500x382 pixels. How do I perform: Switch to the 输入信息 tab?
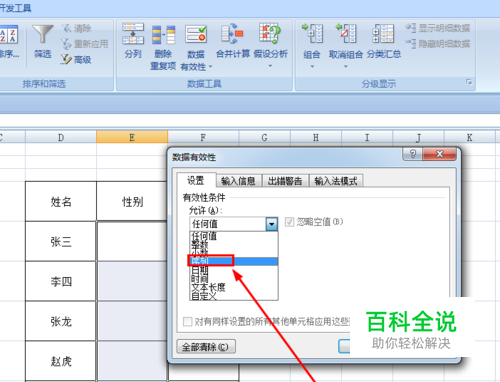(238, 181)
